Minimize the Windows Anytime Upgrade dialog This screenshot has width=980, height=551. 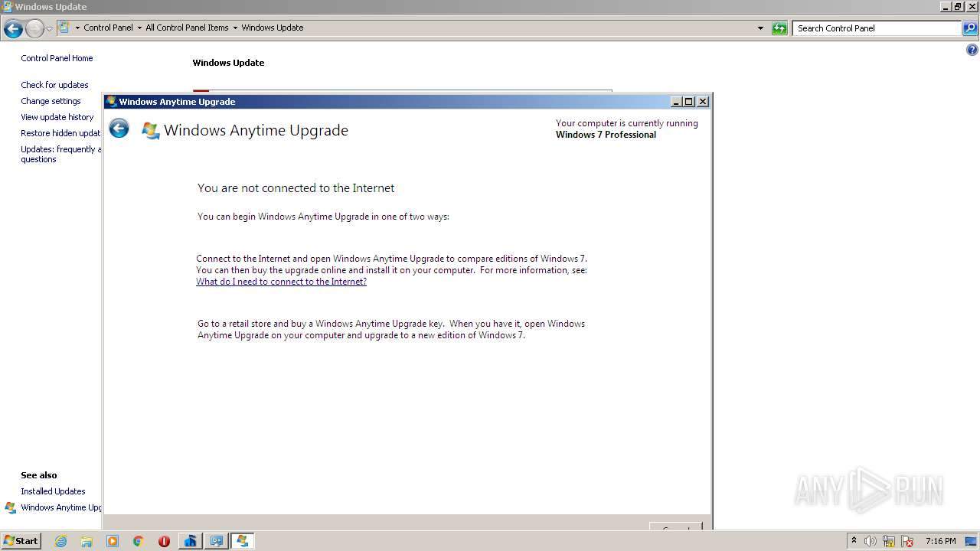[676, 101]
